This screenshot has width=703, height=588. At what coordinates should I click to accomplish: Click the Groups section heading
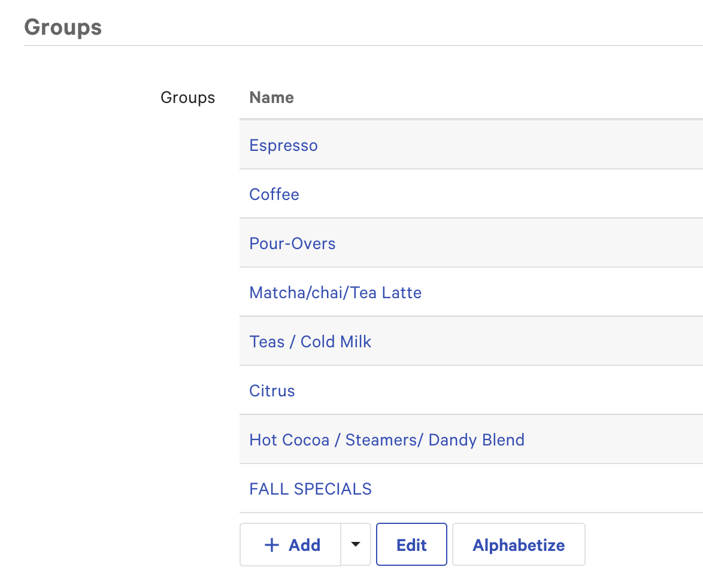pyautogui.click(x=63, y=28)
